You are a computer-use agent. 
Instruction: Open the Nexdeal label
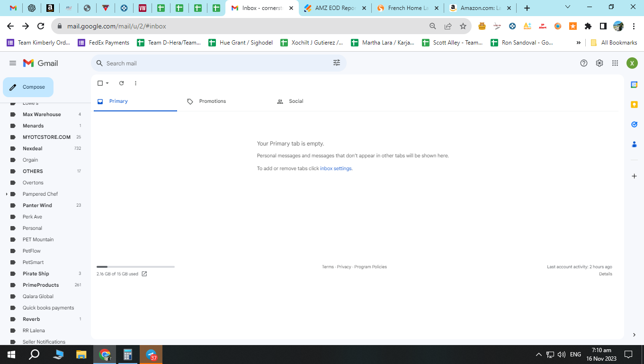(x=32, y=148)
